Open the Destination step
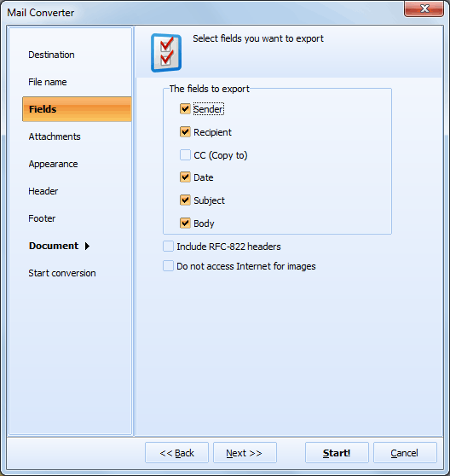The image size is (450, 476). click(51, 55)
